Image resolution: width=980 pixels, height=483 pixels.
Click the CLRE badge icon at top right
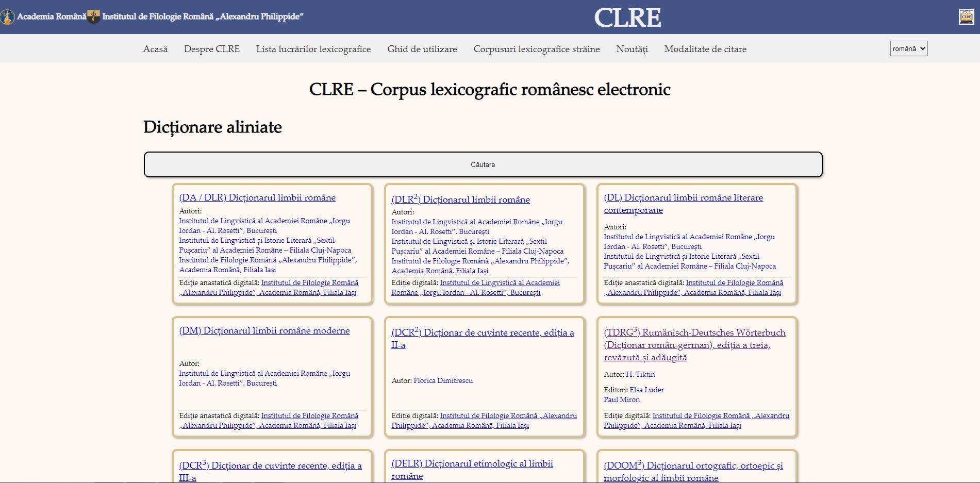tap(966, 17)
